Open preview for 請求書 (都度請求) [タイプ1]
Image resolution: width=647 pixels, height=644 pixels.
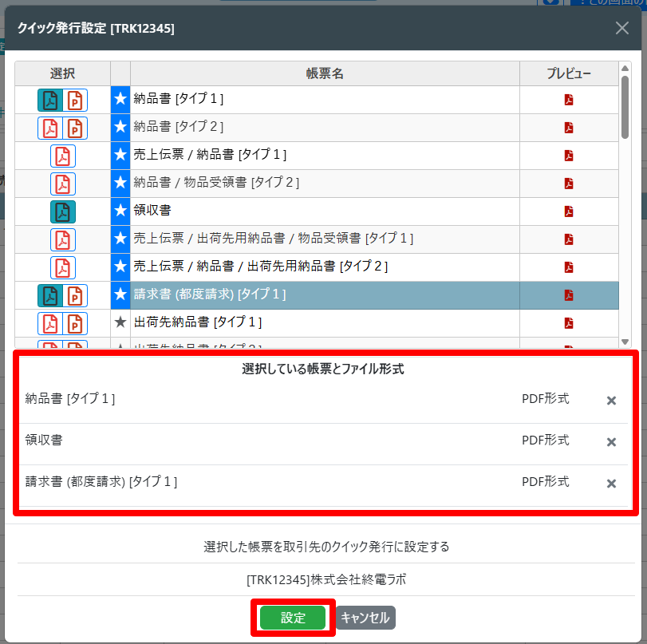569,295
